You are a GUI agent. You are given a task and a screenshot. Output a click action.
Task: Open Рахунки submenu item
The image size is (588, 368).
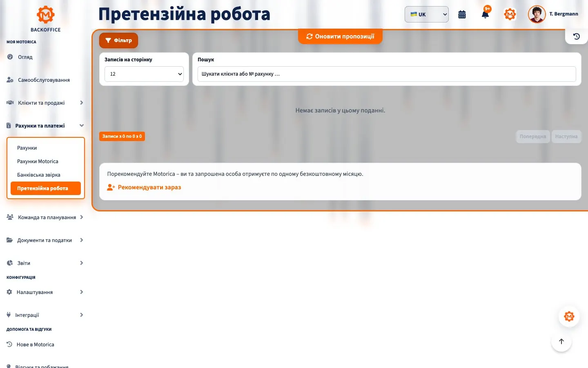click(46, 148)
